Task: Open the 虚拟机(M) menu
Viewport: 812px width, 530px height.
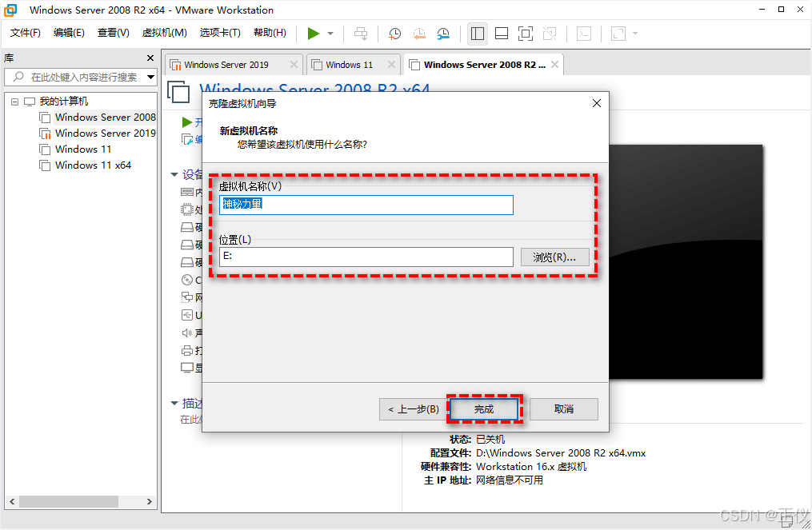Action: [x=165, y=33]
